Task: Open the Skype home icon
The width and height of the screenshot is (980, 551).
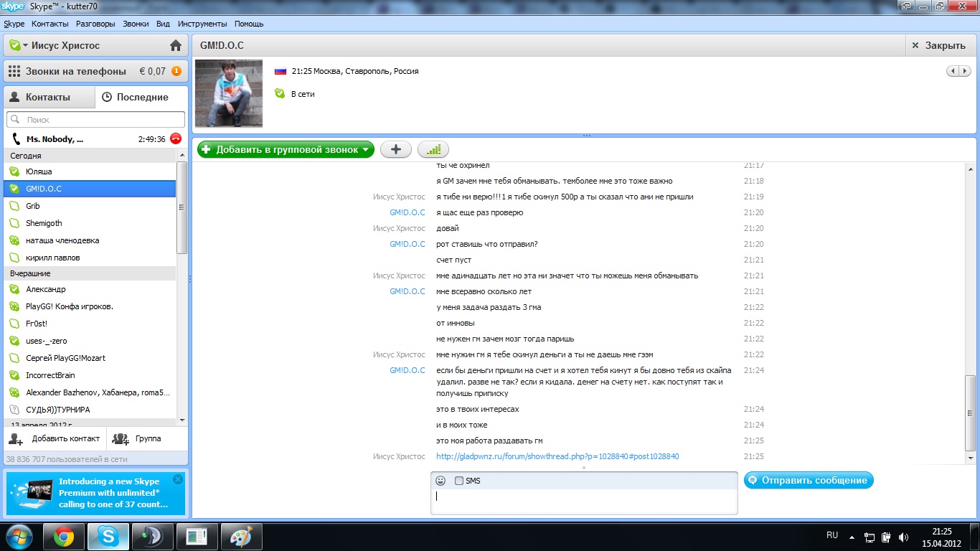Action: point(176,45)
